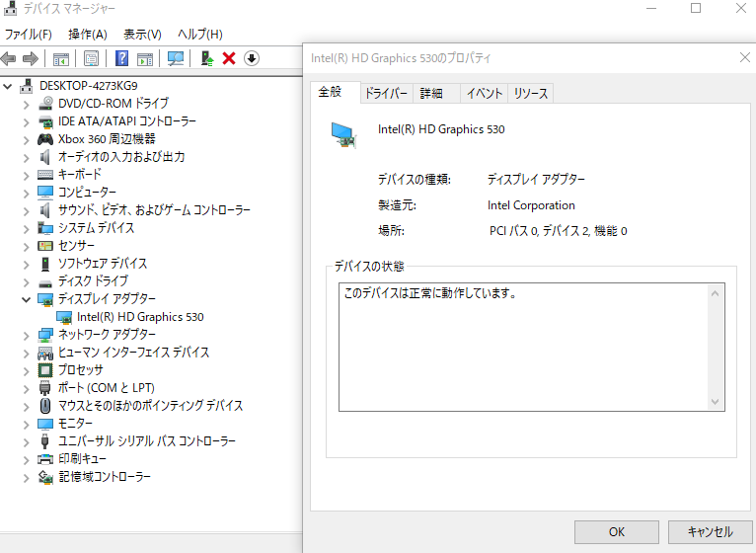Click inside the デバイスの状態 text box

coord(524,347)
